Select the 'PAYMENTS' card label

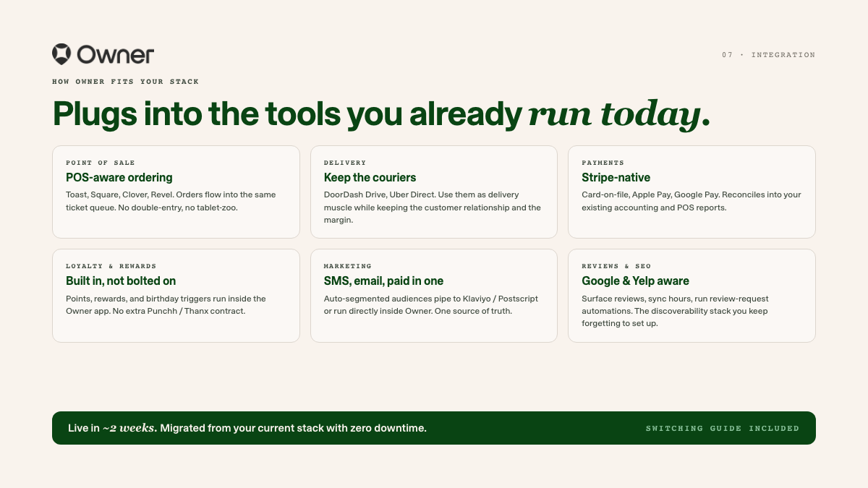pyautogui.click(x=603, y=163)
